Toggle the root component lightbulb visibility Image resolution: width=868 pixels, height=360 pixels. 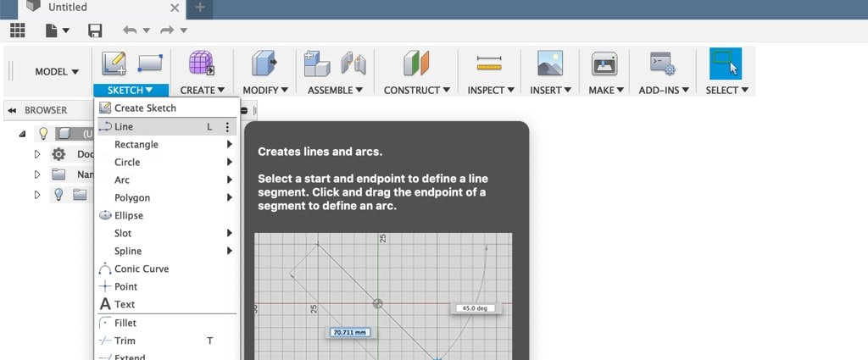(43, 133)
